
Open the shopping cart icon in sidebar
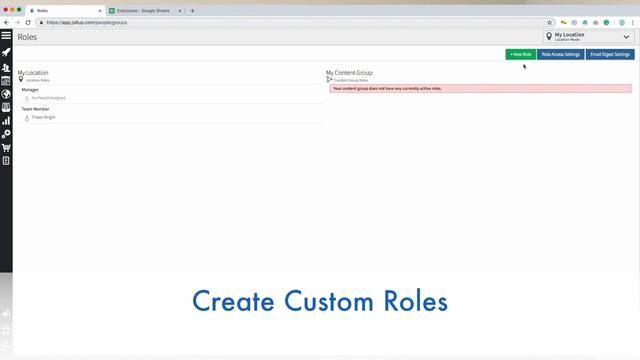(6, 147)
